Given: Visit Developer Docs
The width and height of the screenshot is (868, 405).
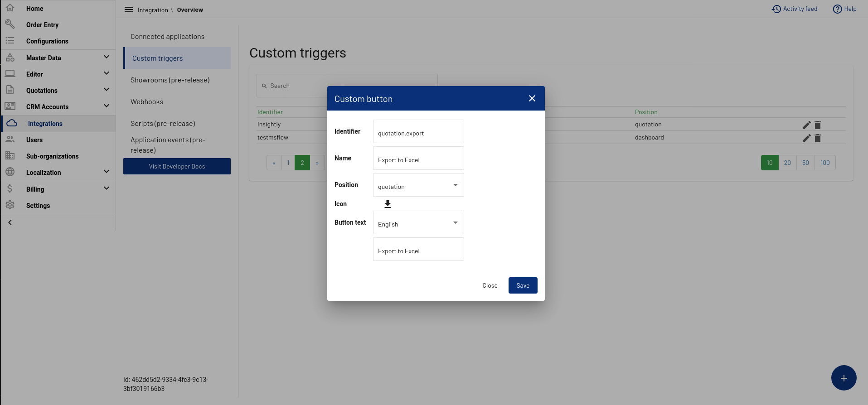Looking at the screenshot, I should pyautogui.click(x=177, y=166).
